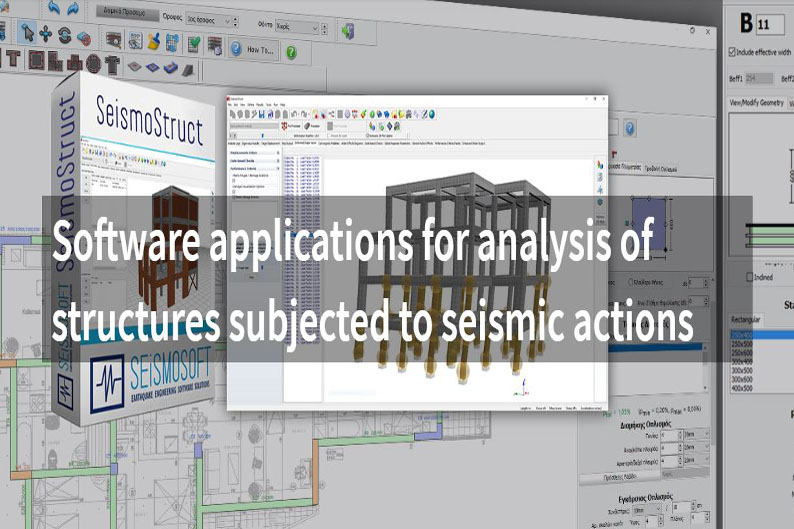
Task: Toggle the Damage Visualisation Options checkbox
Action: [x=233, y=191]
